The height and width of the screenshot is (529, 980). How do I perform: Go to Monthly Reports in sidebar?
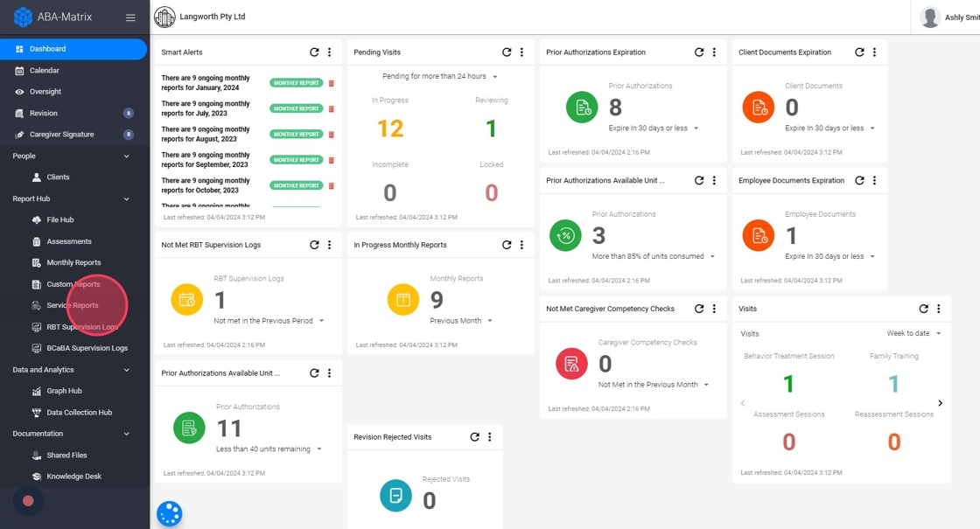click(73, 263)
